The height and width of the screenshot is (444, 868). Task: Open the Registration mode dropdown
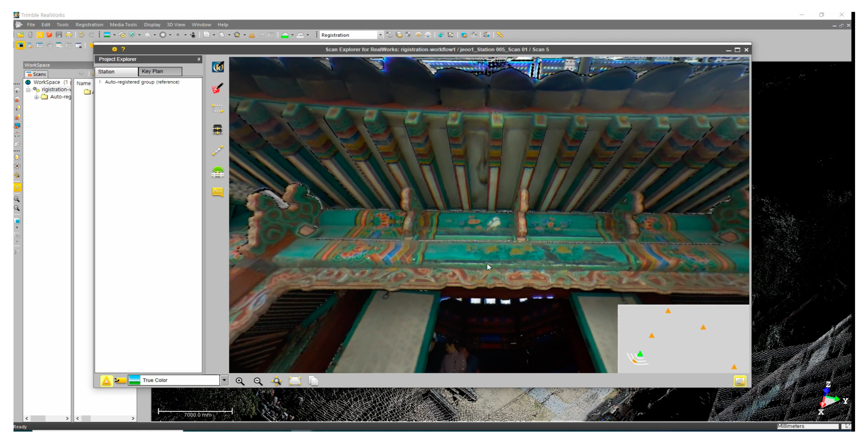coord(380,35)
